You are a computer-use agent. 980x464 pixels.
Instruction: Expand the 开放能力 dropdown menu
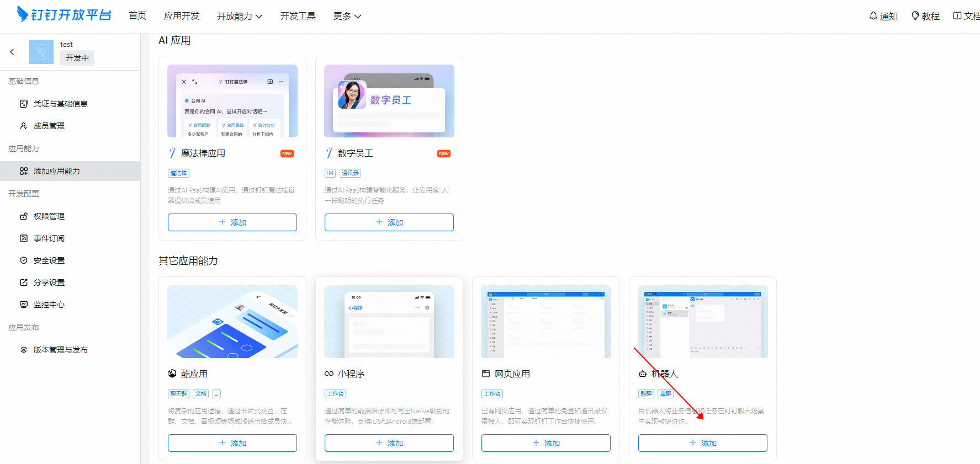[x=240, y=16]
